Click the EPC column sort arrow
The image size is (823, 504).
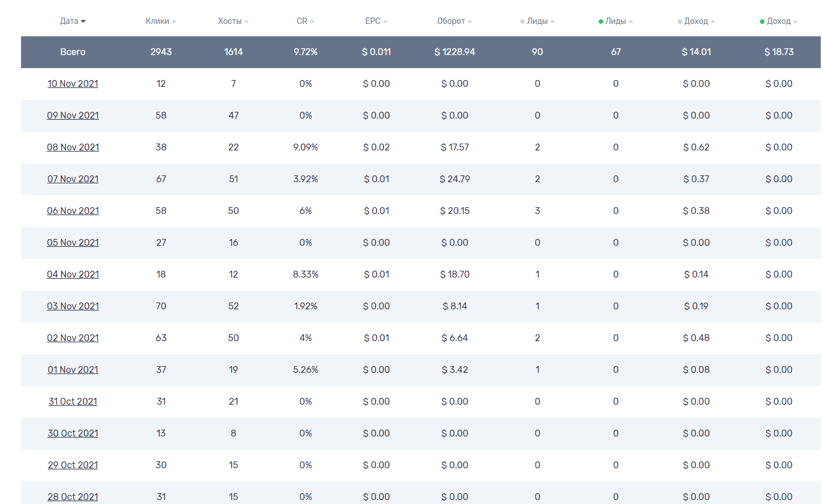(386, 22)
